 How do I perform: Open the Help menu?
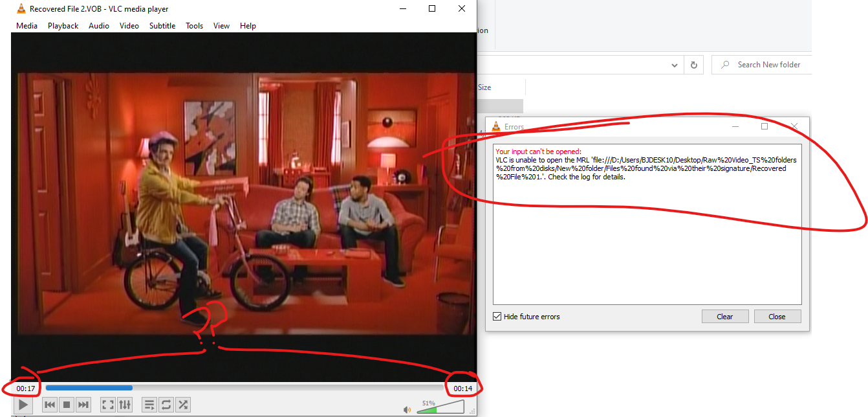coord(248,26)
